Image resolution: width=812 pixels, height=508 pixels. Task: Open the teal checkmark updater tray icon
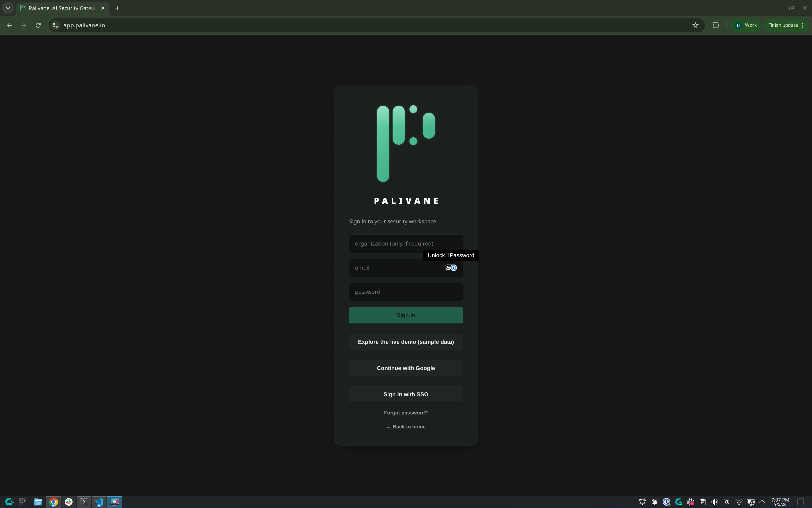pyautogui.click(x=678, y=502)
